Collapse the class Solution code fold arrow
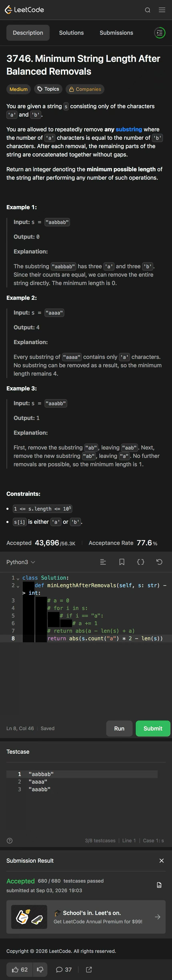 pyautogui.click(x=18, y=579)
